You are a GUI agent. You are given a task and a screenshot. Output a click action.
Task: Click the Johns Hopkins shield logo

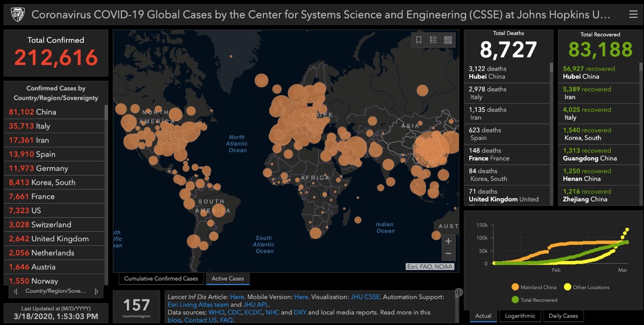[x=17, y=14]
